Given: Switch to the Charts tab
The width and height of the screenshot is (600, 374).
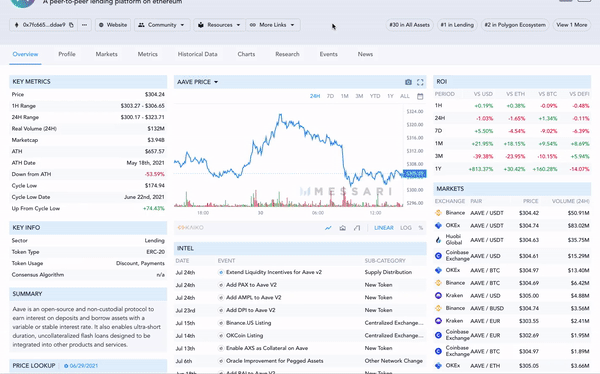Looking at the screenshot, I should (246, 54).
